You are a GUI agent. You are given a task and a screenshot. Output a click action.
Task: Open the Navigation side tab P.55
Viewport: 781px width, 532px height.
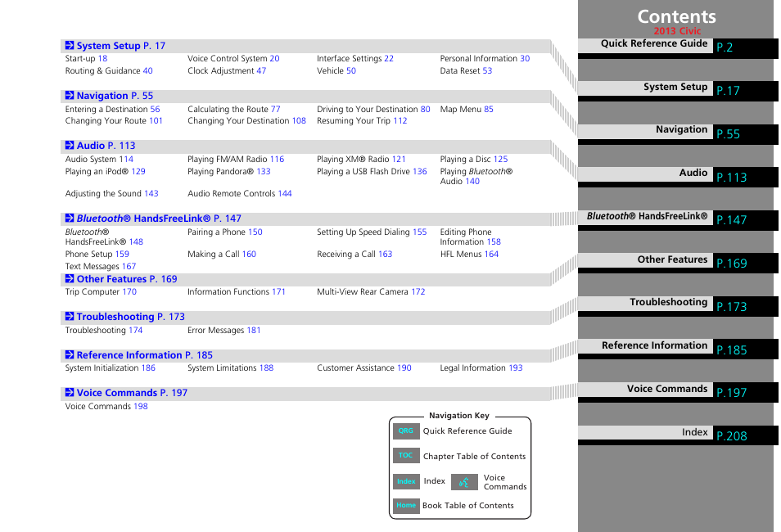678,133
